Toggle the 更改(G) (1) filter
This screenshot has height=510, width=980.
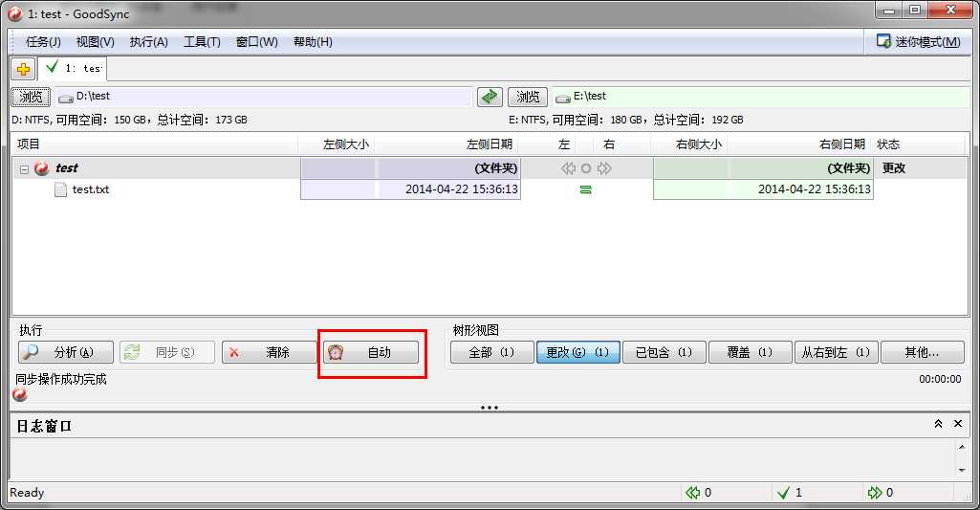[x=578, y=352]
